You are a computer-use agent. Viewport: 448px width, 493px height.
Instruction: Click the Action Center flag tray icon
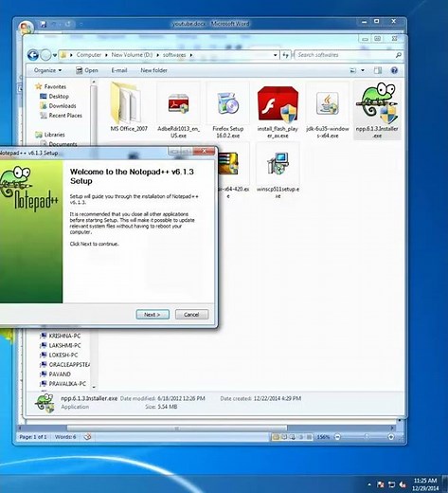click(x=381, y=484)
